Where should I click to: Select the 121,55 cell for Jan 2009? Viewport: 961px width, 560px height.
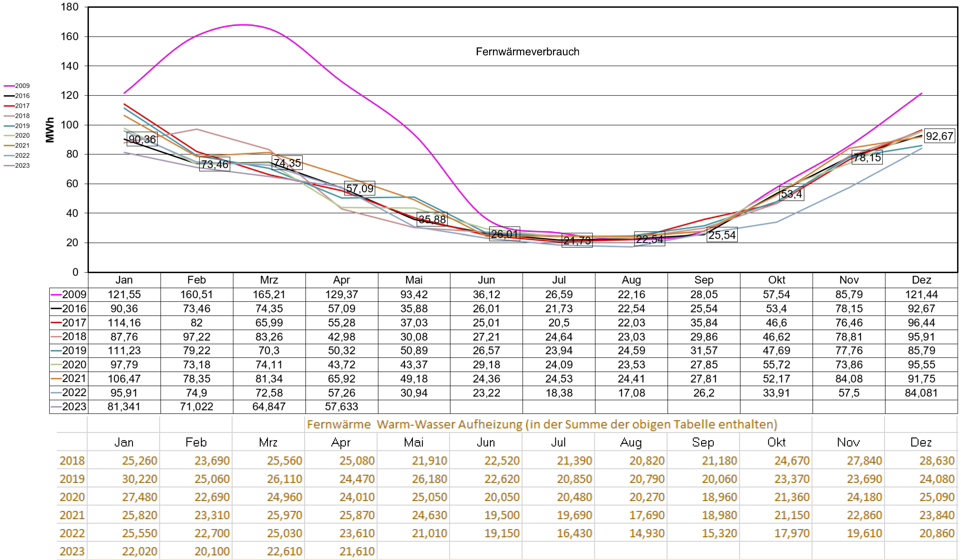coord(124,295)
